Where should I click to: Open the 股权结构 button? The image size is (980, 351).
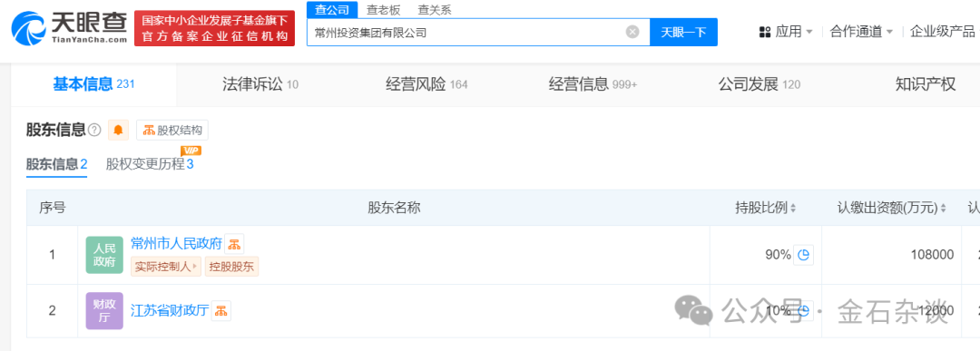coord(172,130)
